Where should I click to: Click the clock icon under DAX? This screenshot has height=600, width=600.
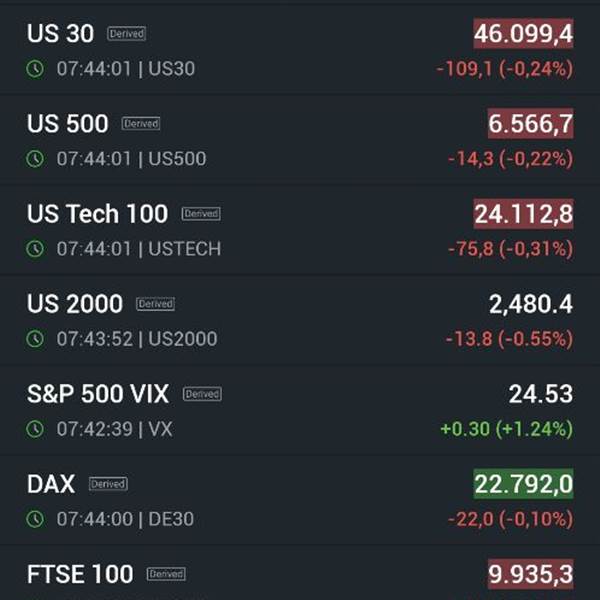pyautogui.click(x=35, y=519)
